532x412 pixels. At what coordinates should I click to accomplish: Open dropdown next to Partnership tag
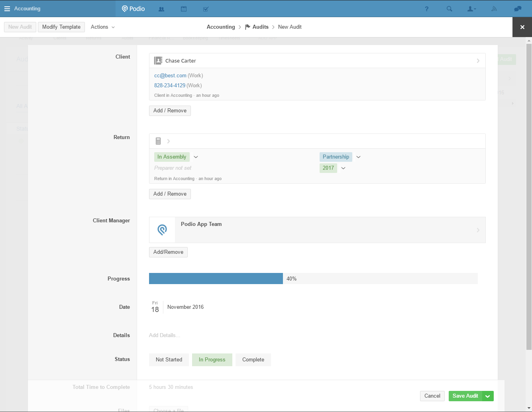click(358, 157)
